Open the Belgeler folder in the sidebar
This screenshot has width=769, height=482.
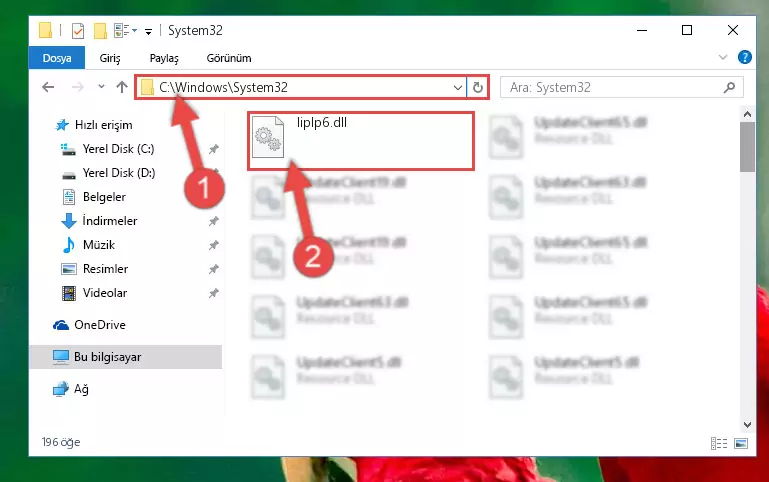point(104,197)
